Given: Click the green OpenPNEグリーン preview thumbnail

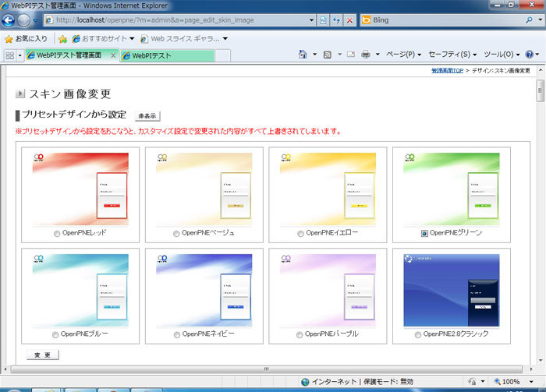Looking at the screenshot, I should (452, 189).
